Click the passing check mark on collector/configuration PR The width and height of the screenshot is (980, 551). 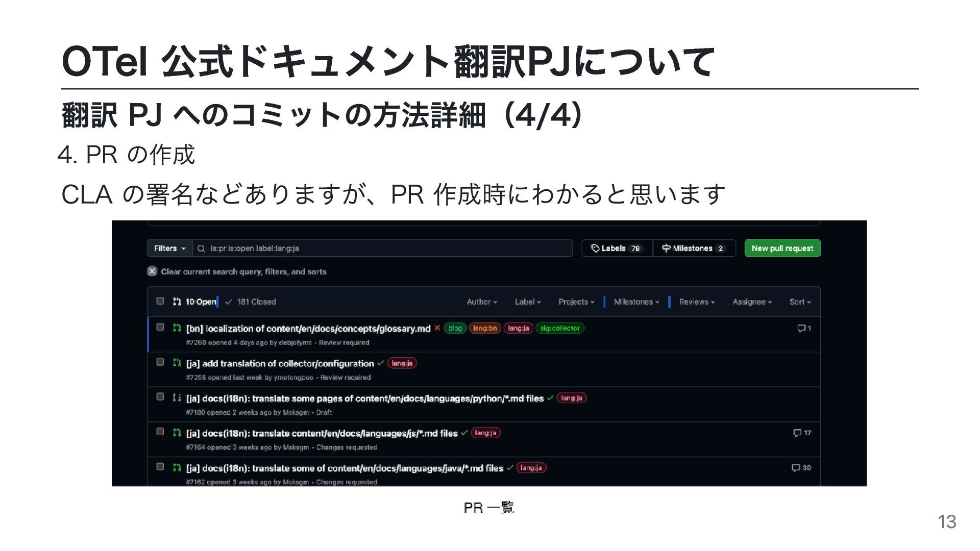click(x=380, y=363)
